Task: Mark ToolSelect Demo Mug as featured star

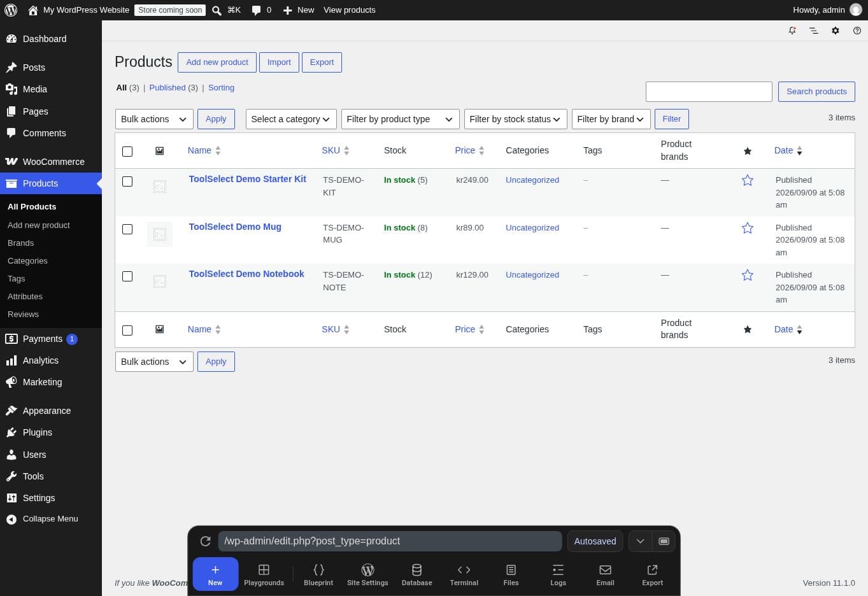Action: [748, 228]
